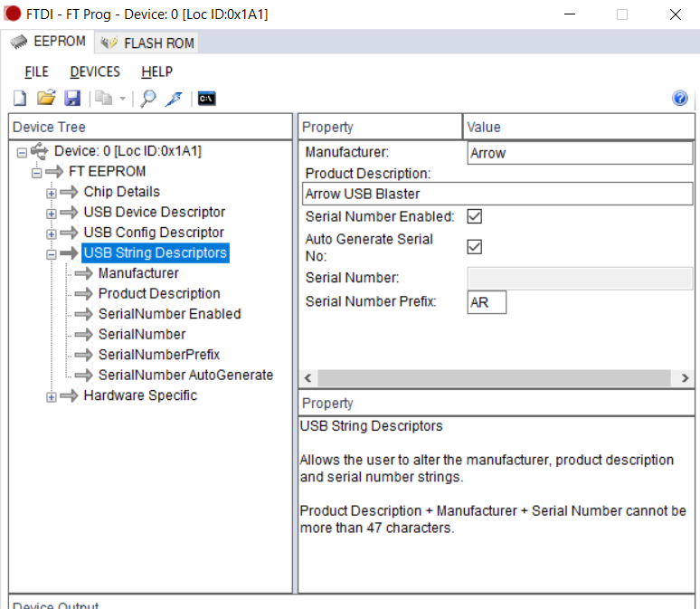This screenshot has height=609, width=700.
Task: Toggle the Serial Number Enabled checkbox
Action: 474,216
